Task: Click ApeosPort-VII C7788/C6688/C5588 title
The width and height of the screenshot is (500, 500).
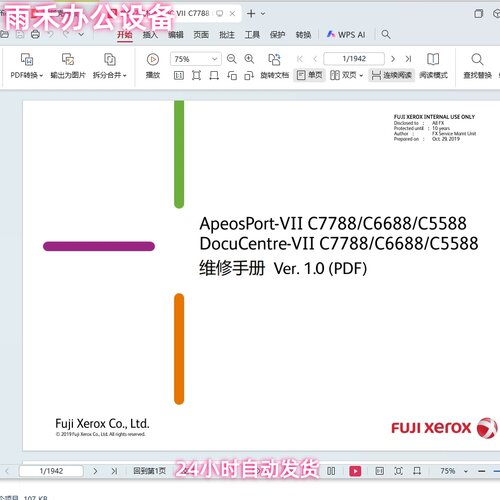Action: [x=333, y=223]
